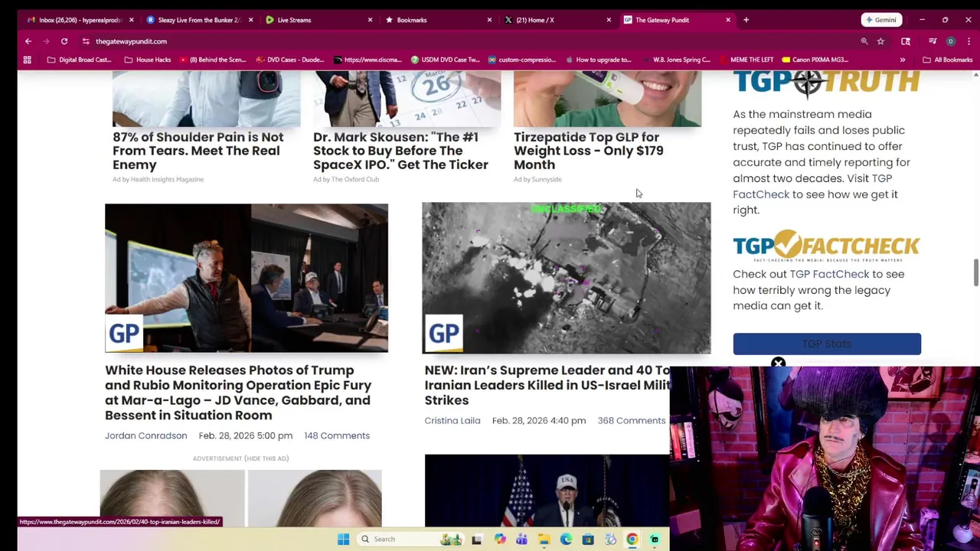Open White House Releases Photos article headline
Image resolution: width=980 pixels, height=551 pixels.
[x=238, y=393]
